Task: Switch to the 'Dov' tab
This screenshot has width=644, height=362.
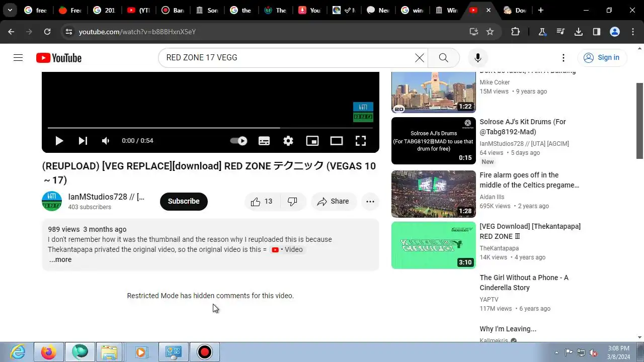Action: 515,10
